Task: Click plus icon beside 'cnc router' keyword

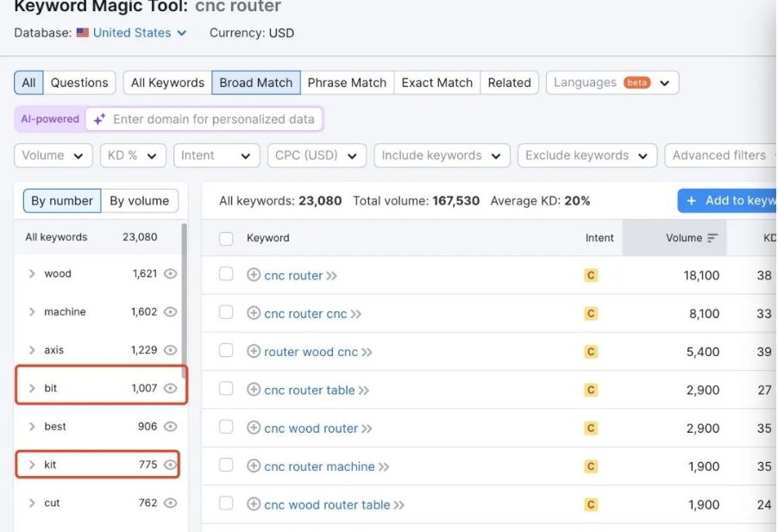Action: tap(254, 276)
